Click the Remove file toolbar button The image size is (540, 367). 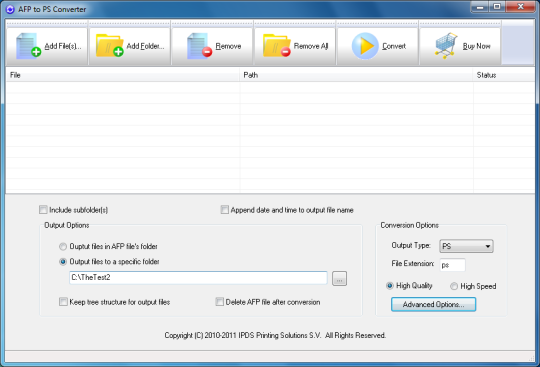(x=212, y=46)
